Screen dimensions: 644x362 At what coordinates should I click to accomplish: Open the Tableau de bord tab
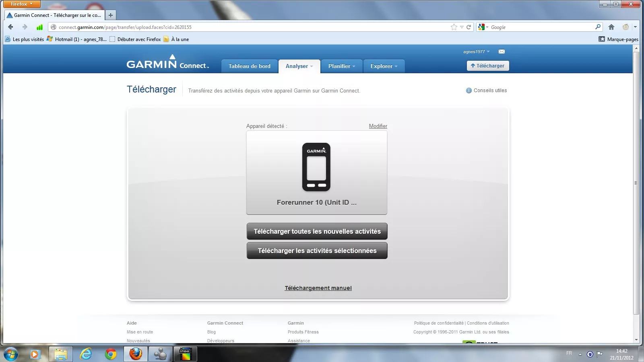pyautogui.click(x=250, y=66)
